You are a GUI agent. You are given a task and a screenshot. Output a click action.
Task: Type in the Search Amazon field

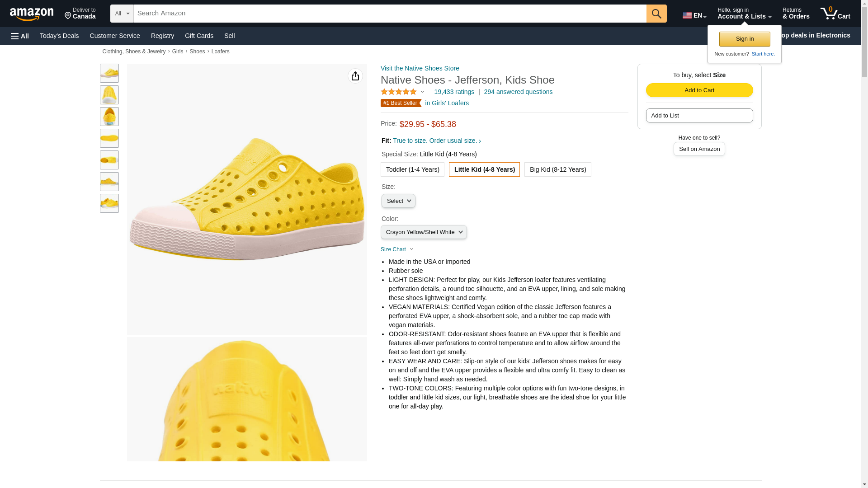390,14
